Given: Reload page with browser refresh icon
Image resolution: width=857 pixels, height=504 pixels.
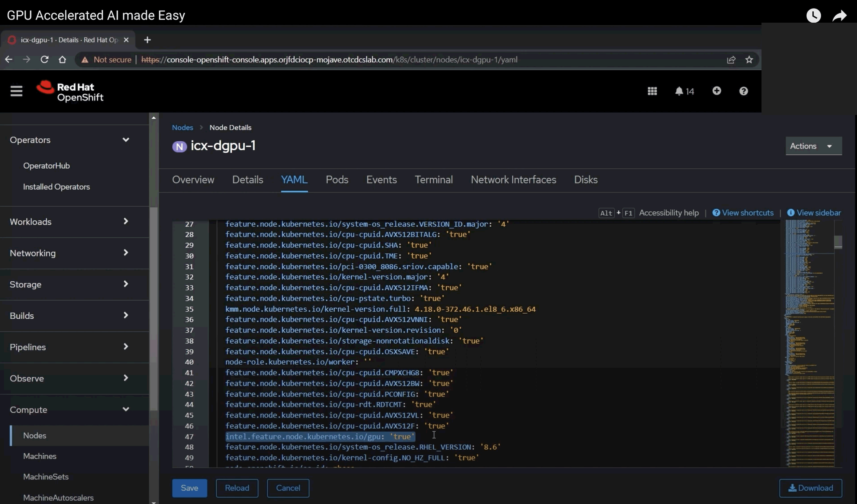Looking at the screenshot, I should [x=45, y=59].
